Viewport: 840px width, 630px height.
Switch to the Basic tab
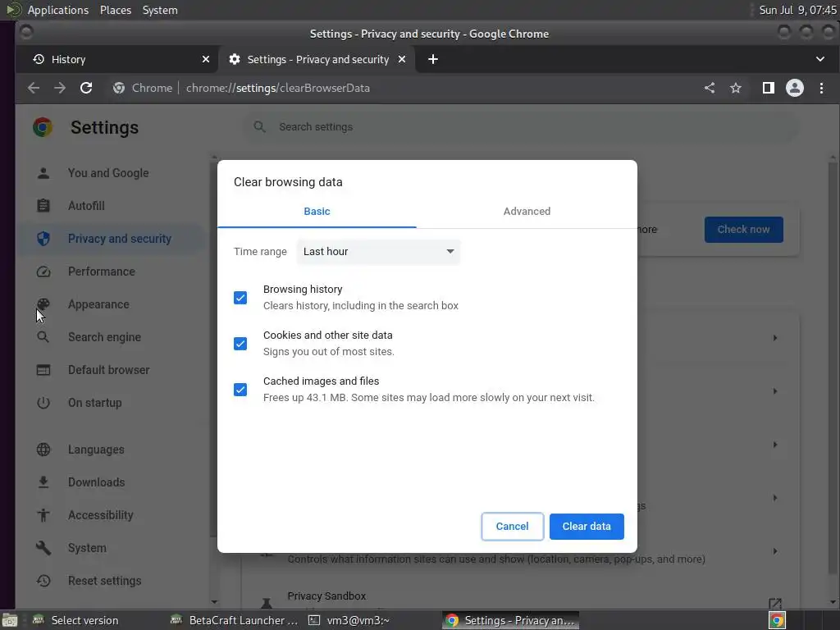(x=317, y=212)
